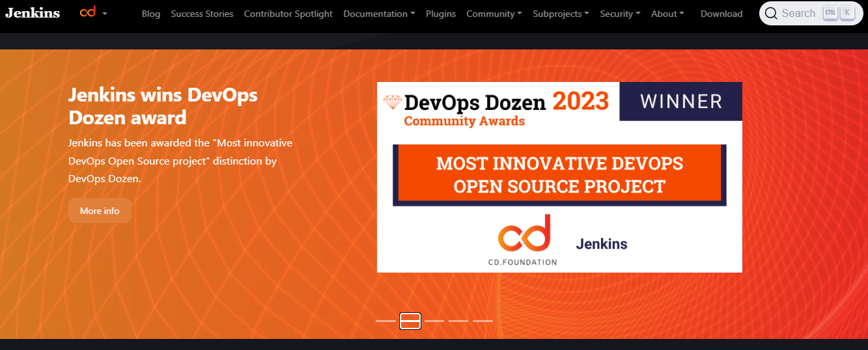Click the Download link
Screen dimensions: 868x350
721,14
